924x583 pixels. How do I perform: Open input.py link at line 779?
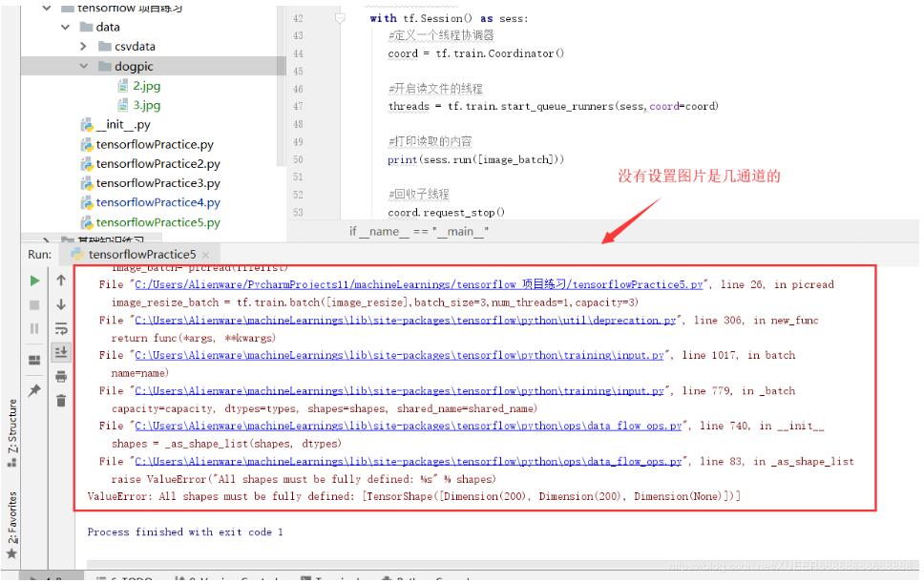(x=400, y=391)
